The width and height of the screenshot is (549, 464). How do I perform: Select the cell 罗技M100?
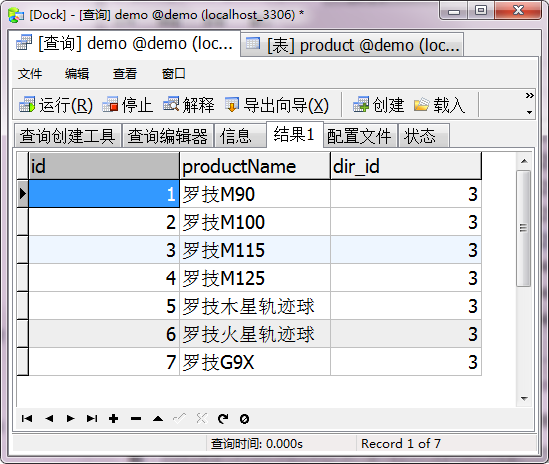[x=255, y=222]
